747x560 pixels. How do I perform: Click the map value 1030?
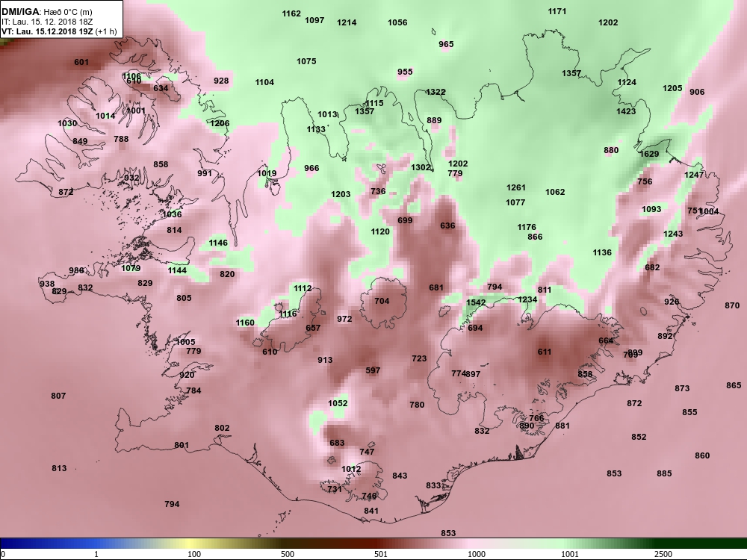[x=67, y=123]
